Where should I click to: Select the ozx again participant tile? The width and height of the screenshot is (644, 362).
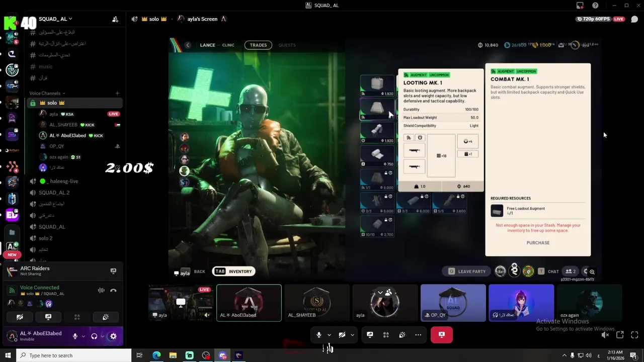[589, 303]
